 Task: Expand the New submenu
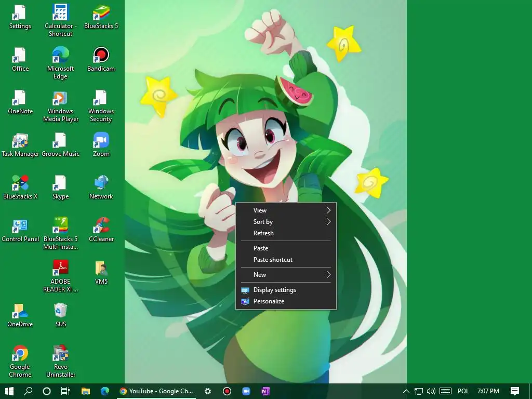point(286,275)
